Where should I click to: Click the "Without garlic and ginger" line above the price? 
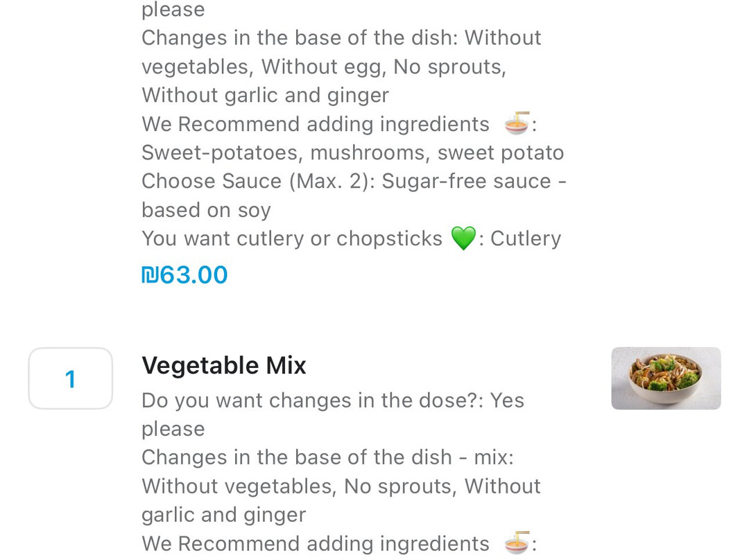[265, 95]
